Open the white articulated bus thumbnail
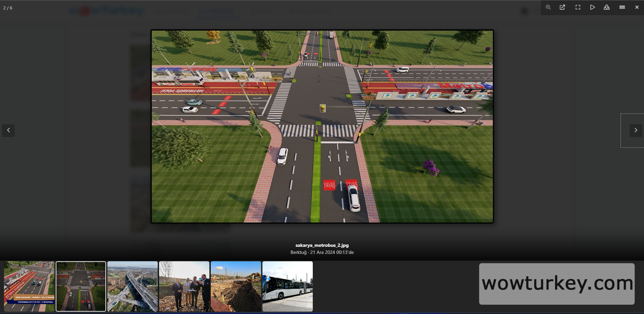Viewport: 644px width, 314px height. pyautogui.click(x=288, y=286)
